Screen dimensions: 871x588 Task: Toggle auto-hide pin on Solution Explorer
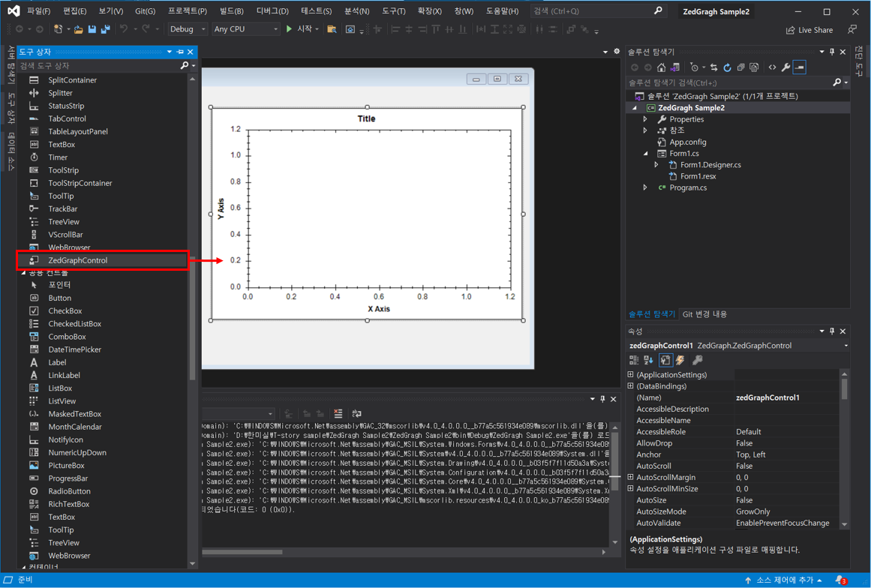pyautogui.click(x=832, y=52)
